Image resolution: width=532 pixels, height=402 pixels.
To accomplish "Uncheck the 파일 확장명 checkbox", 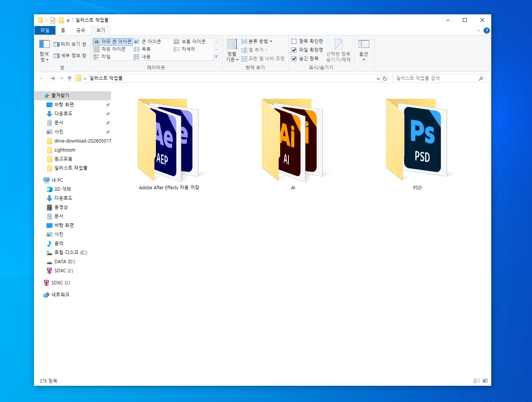I will tap(294, 50).
